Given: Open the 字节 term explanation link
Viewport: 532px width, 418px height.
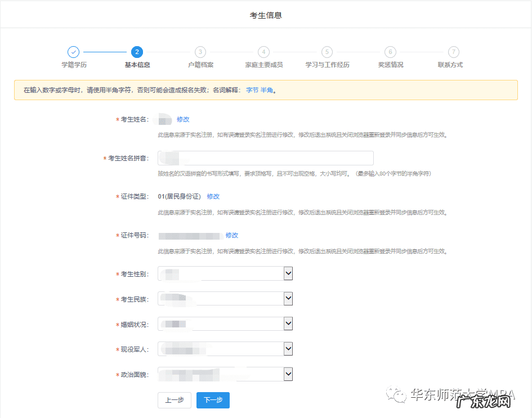Looking at the screenshot, I should tap(252, 90).
